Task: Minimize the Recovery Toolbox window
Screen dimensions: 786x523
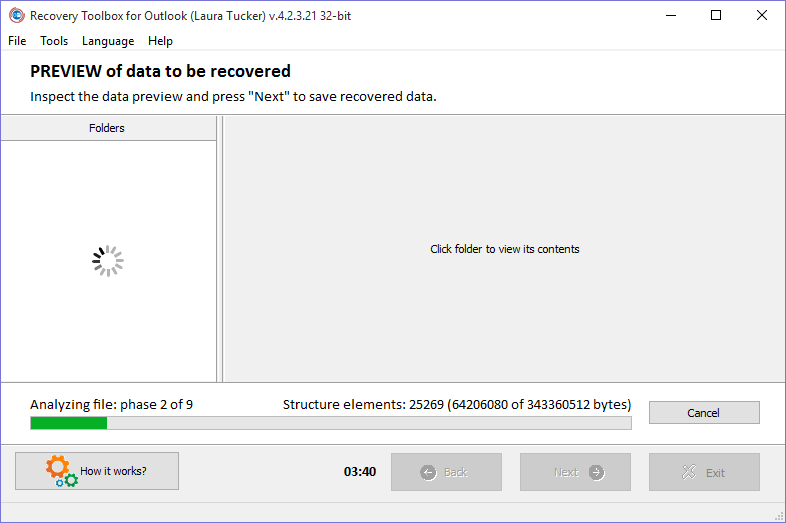Action: click(x=671, y=16)
